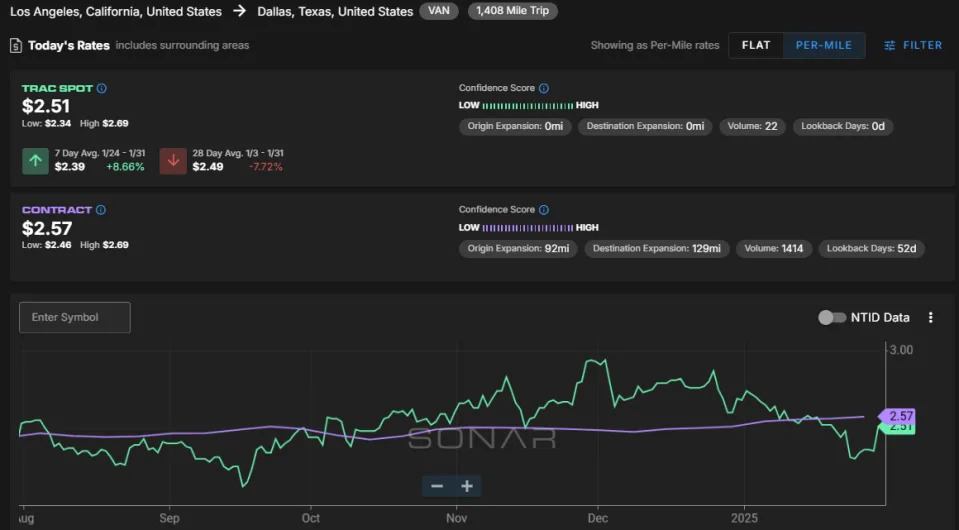The height and width of the screenshot is (530, 959).
Task: Click the Dec label on chart axis
Action: [598, 518]
